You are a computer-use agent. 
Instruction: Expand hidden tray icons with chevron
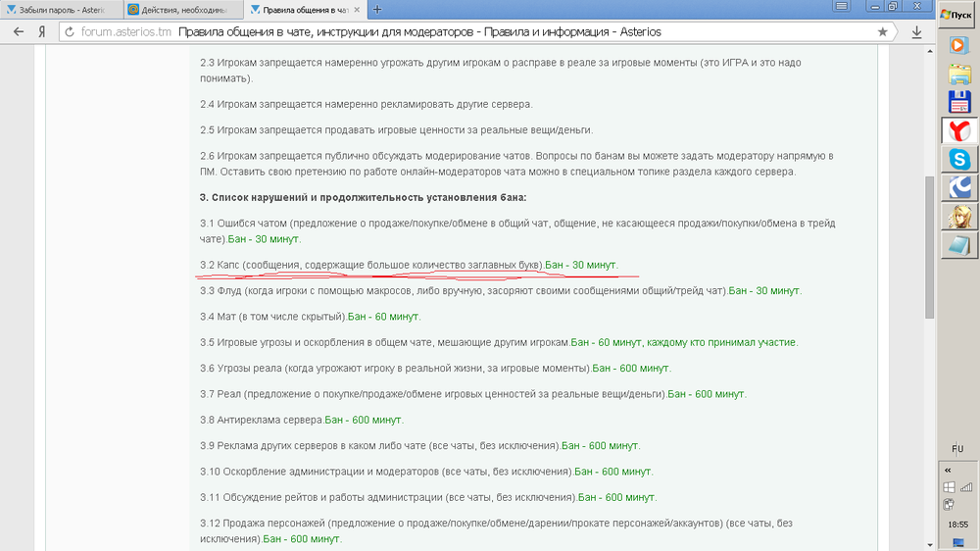[948, 470]
